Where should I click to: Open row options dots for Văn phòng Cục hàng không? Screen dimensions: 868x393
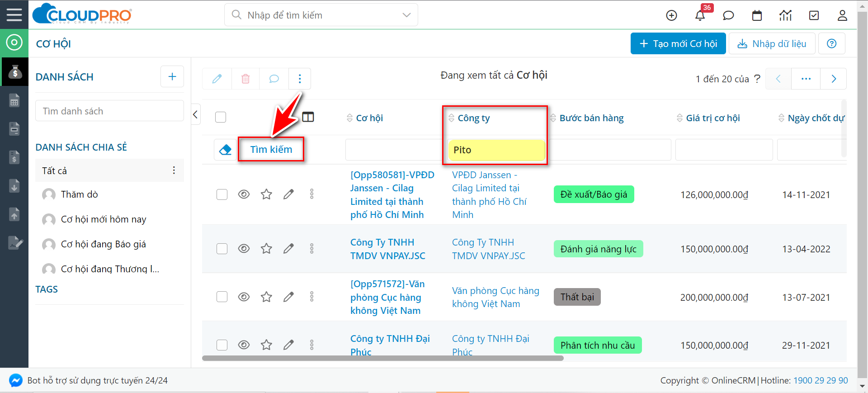[x=311, y=297]
